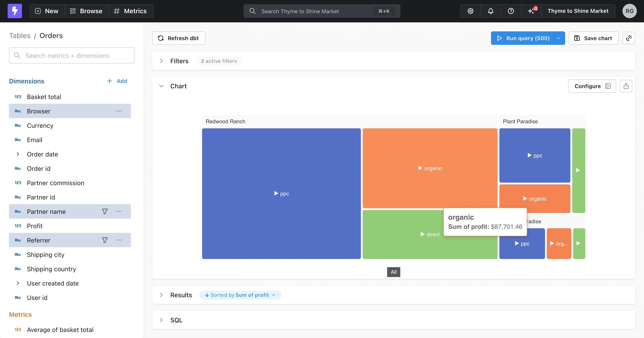Open the Run query dropdown arrow
This screenshot has height=338, width=644.
(x=558, y=38)
